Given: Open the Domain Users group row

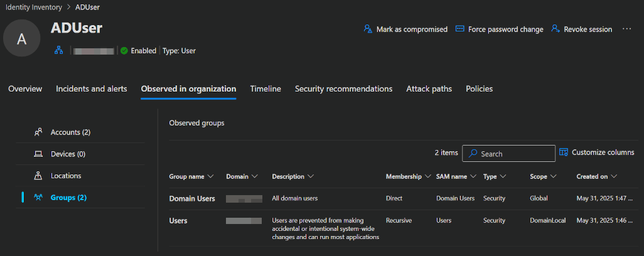Looking at the screenshot, I should tap(192, 198).
